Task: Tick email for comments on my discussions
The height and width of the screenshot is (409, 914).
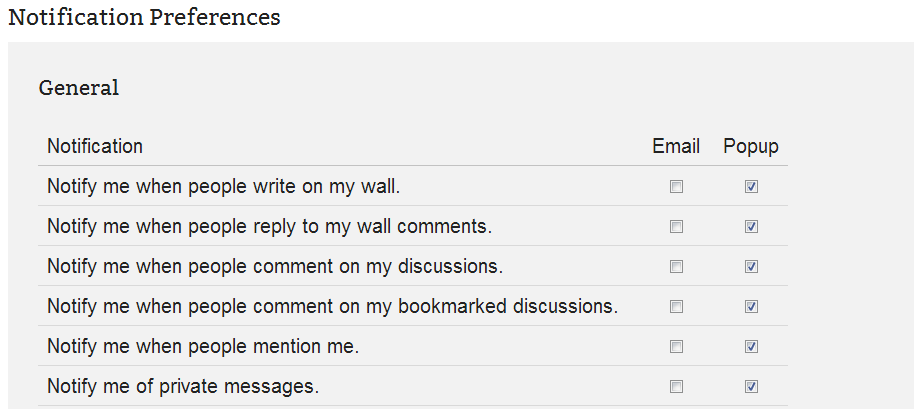Action: point(677,267)
